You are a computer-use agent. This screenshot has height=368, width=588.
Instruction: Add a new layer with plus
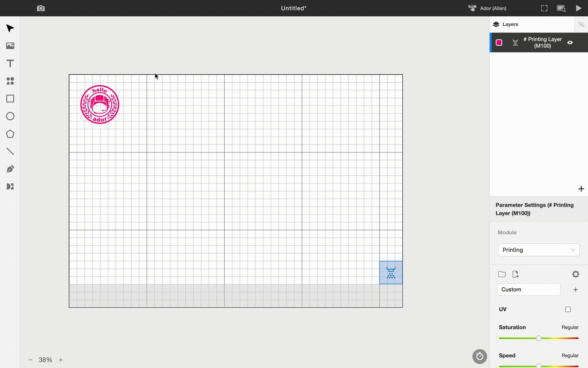[581, 189]
